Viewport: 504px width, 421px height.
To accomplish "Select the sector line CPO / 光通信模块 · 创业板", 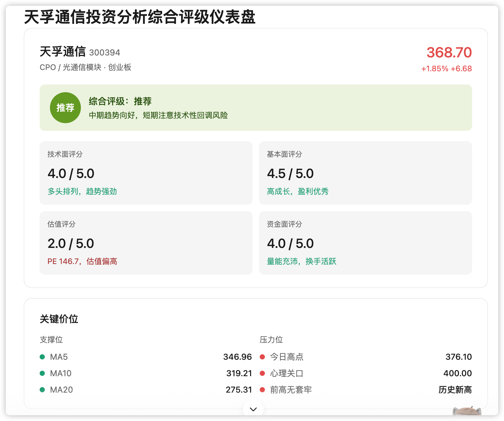I will (85, 67).
